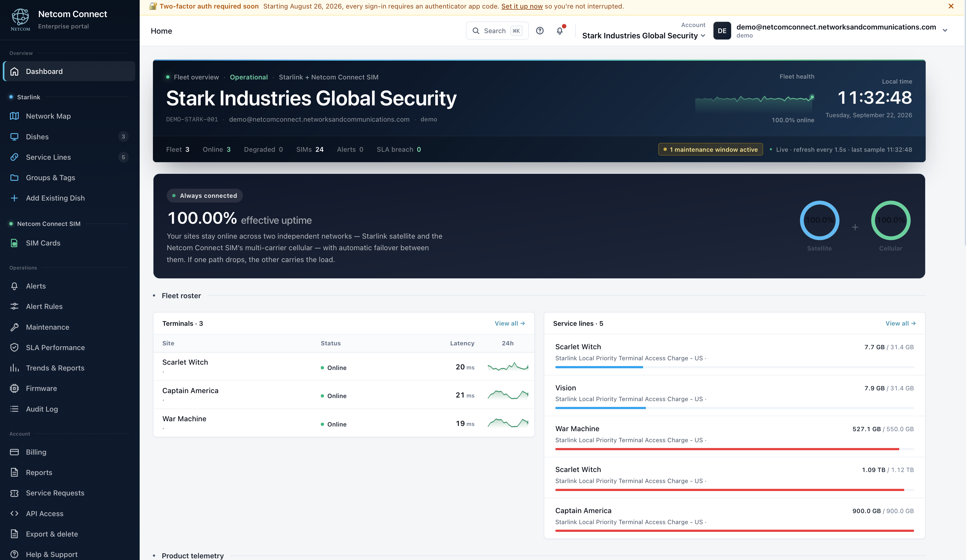
Task: Open the Dishes section
Action: pyautogui.click(x=69, y=137)
